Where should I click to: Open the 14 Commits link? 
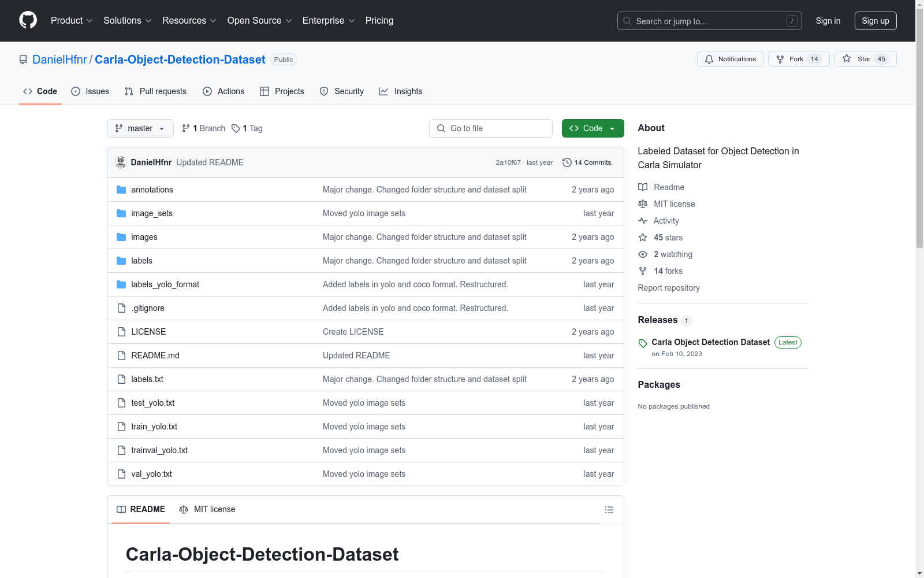[x=587, y=162]
